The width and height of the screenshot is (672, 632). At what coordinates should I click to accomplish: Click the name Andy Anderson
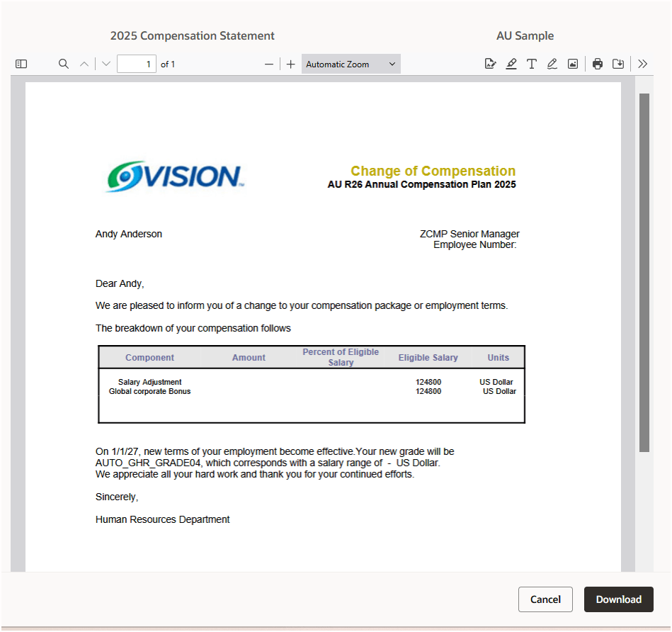click(x=129, y=234)
